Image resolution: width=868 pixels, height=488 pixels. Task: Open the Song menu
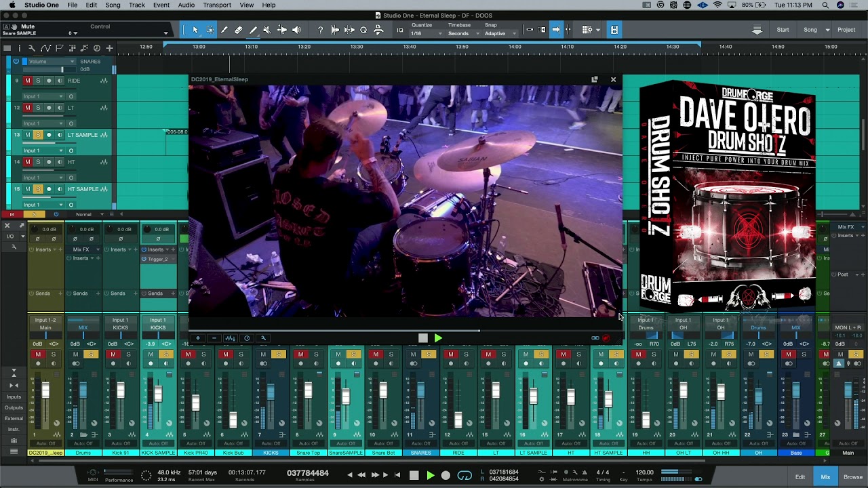click(113, 5)
